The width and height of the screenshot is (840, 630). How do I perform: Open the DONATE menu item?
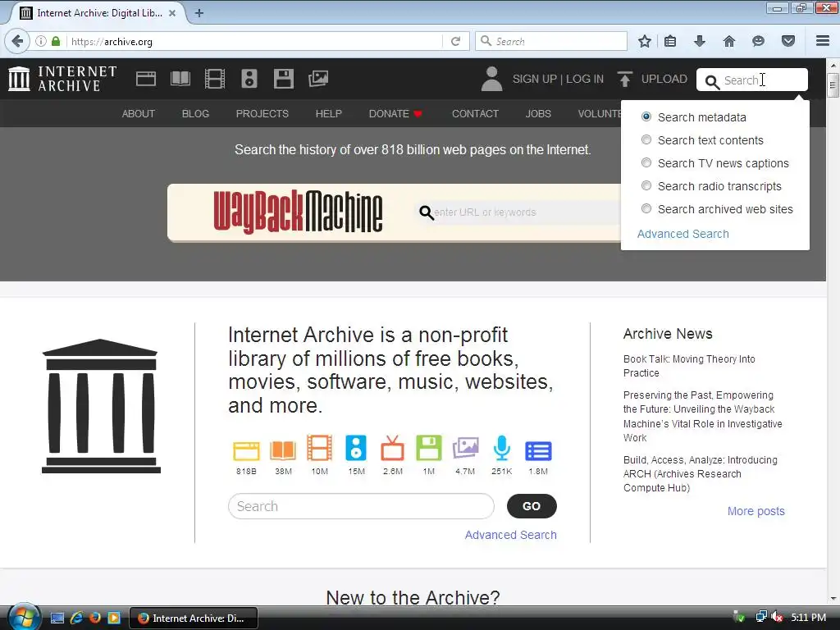pyautogui.click(x=396, y=113)
